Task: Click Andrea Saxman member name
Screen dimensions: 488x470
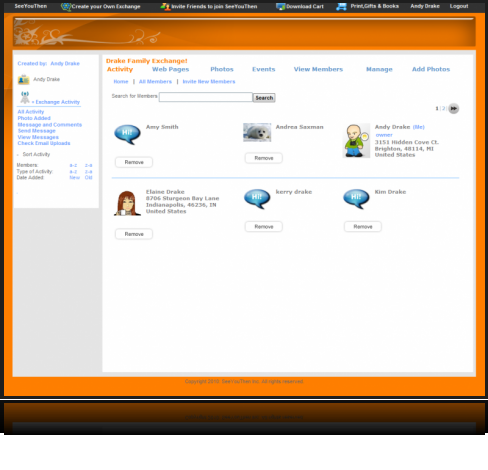Action: (x=299, y=127)
